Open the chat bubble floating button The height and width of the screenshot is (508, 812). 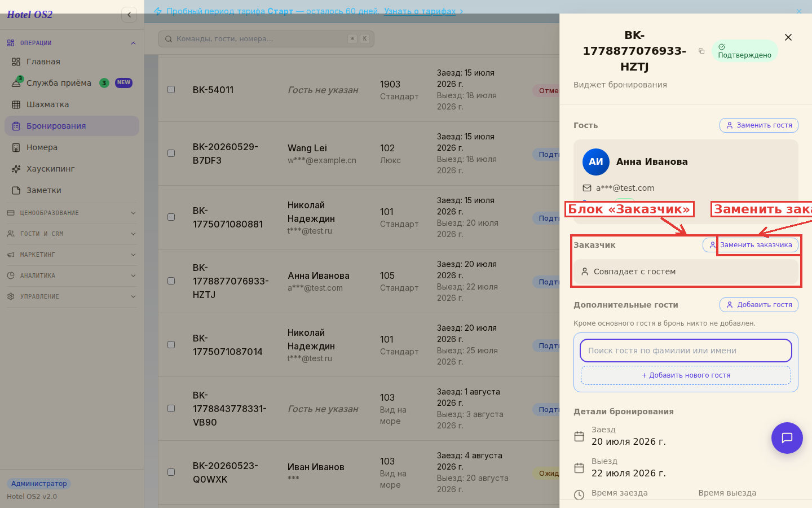point(787,438)
